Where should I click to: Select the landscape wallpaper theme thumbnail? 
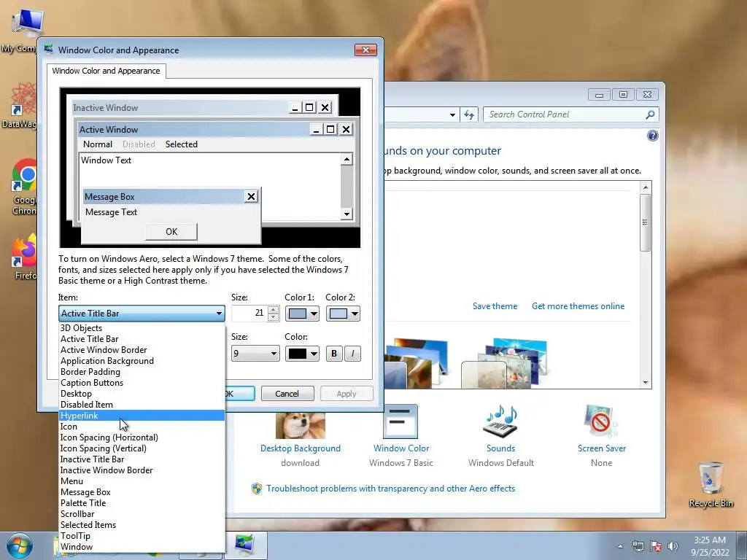[415, 363]
